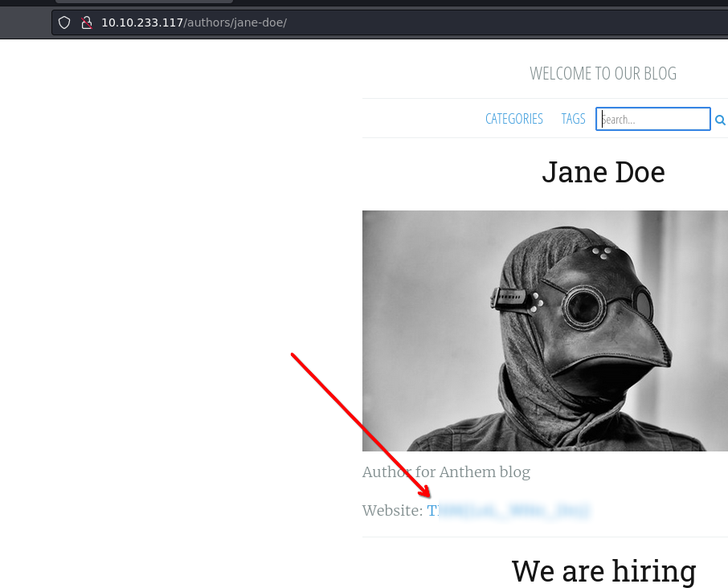Click the blue search magnifier icon
This screenshot has width=728, height=588.
tap(720, 120)
